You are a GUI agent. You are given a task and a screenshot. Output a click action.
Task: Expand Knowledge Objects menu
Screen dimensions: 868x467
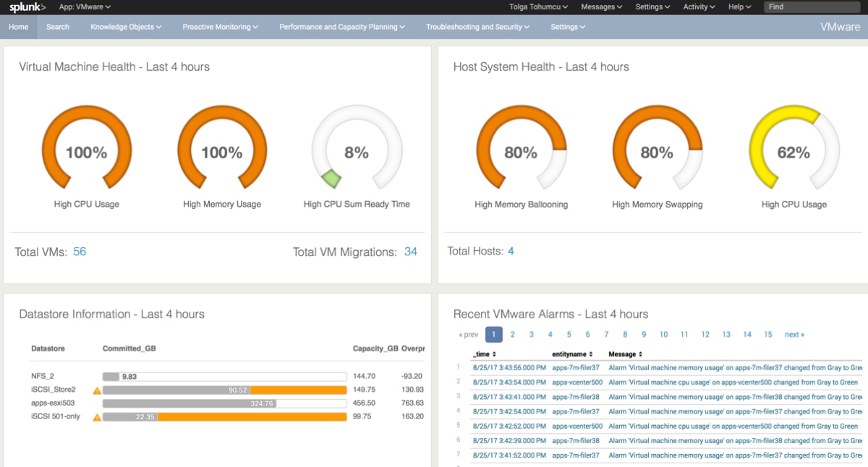pos(126,27)
